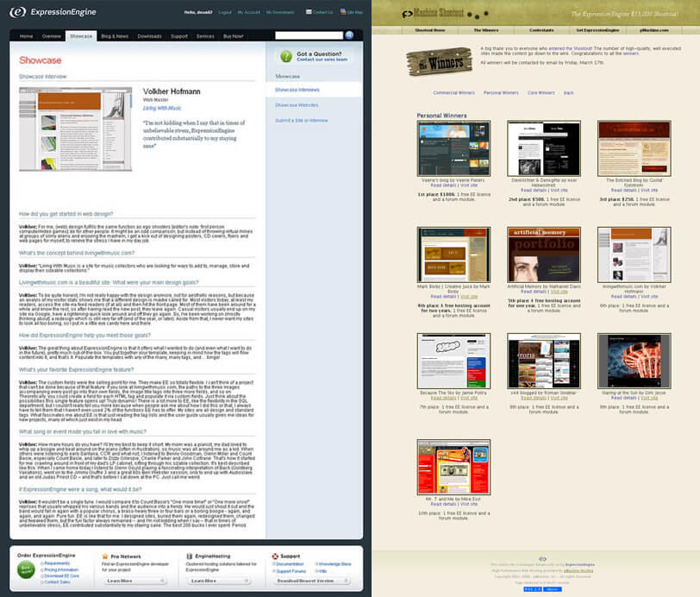Click Learn More under EngineHosting
Screen dimensions: 700x597
pos(204,581)
